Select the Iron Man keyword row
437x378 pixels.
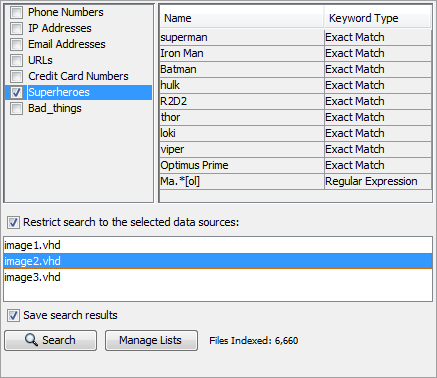[295, 53]
